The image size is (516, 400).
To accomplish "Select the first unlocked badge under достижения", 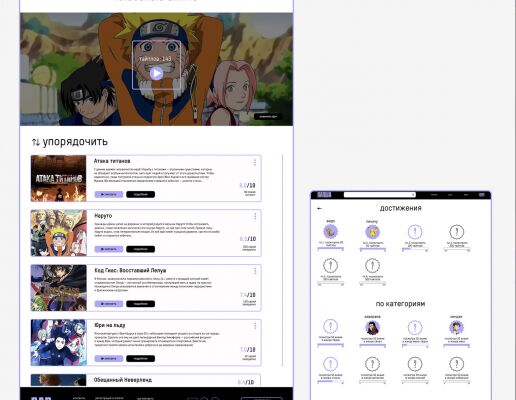I will [330, 231].
